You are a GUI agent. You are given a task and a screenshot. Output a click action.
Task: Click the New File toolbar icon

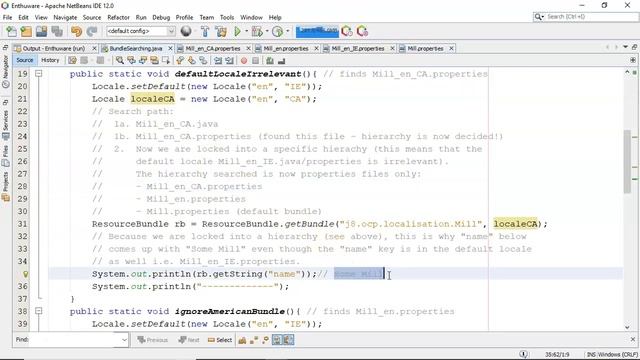pyautogui.click(x=11, y=31)
